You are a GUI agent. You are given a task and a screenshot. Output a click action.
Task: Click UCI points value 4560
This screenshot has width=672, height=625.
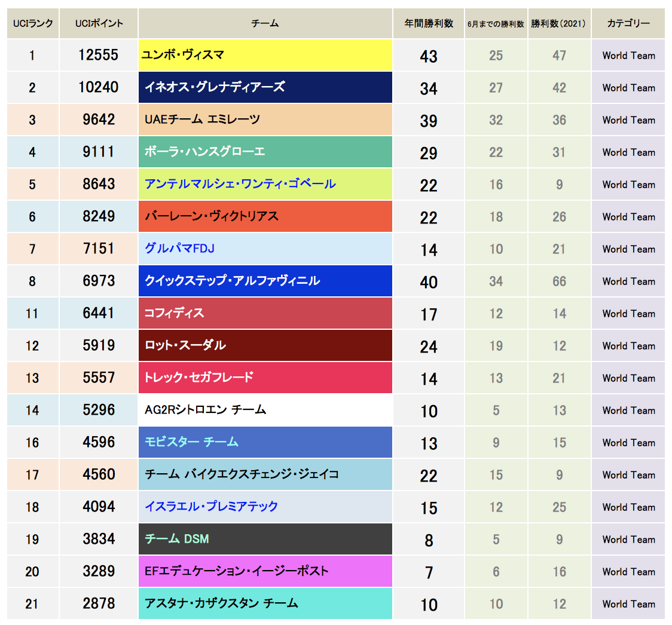(99, 474)
